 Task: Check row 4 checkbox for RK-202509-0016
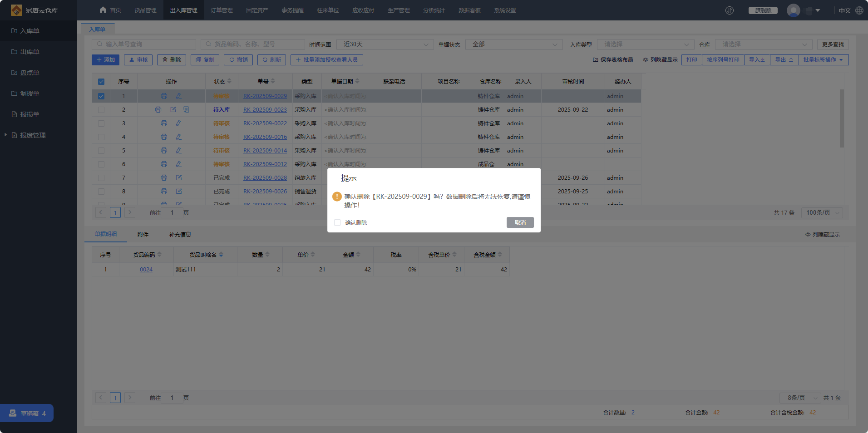[101, 137]
